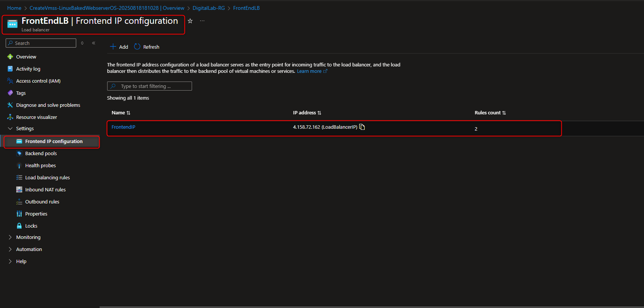The width and height of the screenshot is (644, 308).
Task: Open DigitalLab-RG breadcrumb
Action: [209, 8]
